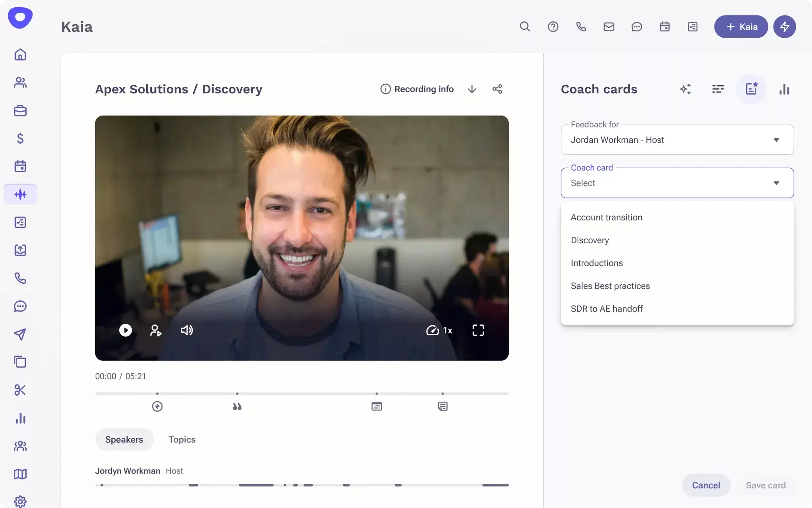The image size is (812, 508).
Task: Switch to the Topics tab
Action: tap(182, 439)
